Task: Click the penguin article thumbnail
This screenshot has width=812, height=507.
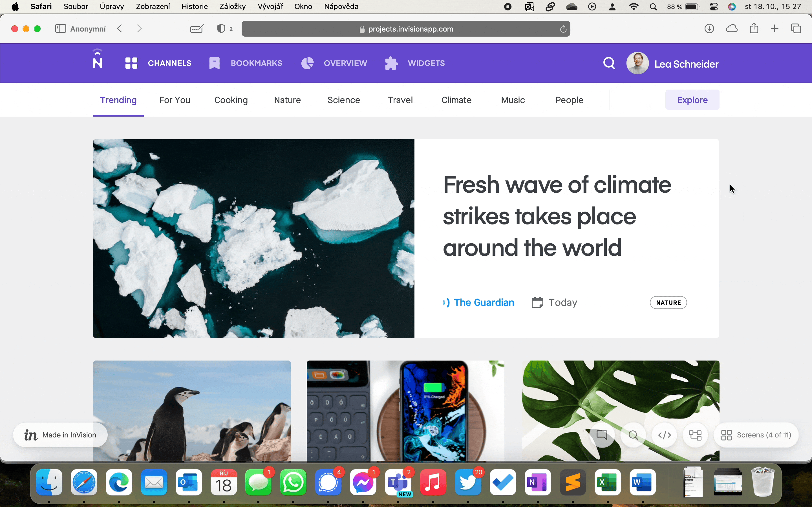Action: point(192,410)
